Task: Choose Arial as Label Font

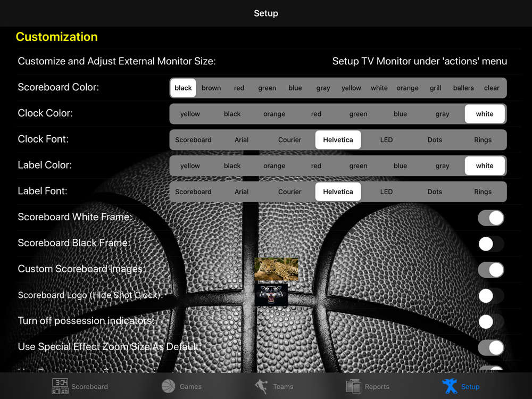Action: pyautogui.click(x=242, y=192)
